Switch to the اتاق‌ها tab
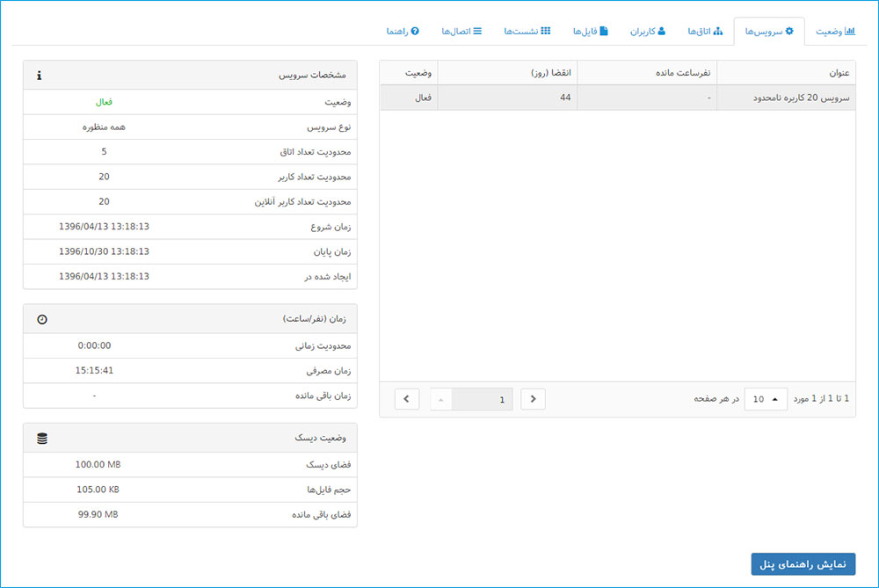Viewport: 879px width, 588px height. pyautogui.click(x=705, y=32)
